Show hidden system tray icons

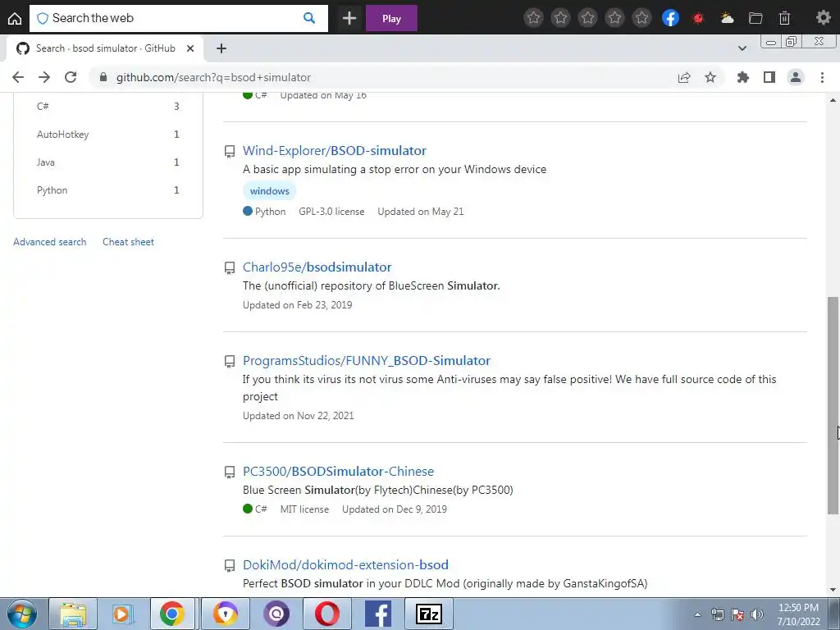[x=697, y=614]
